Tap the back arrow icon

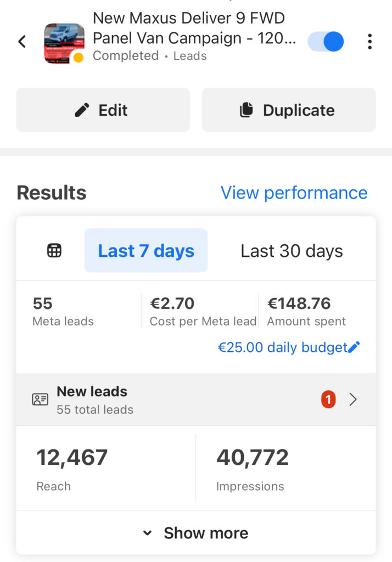[22, 41]
